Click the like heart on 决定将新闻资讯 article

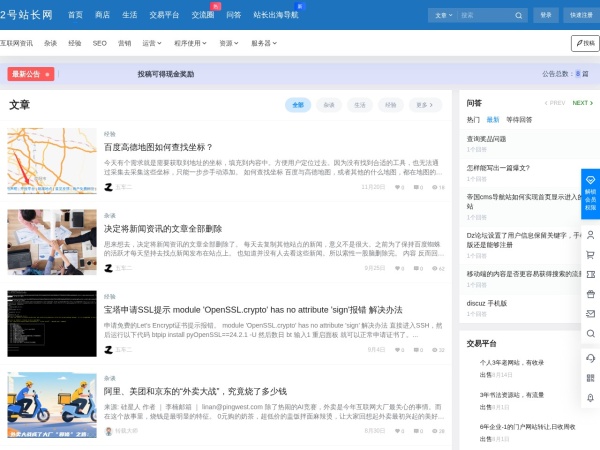coord(397,268)
